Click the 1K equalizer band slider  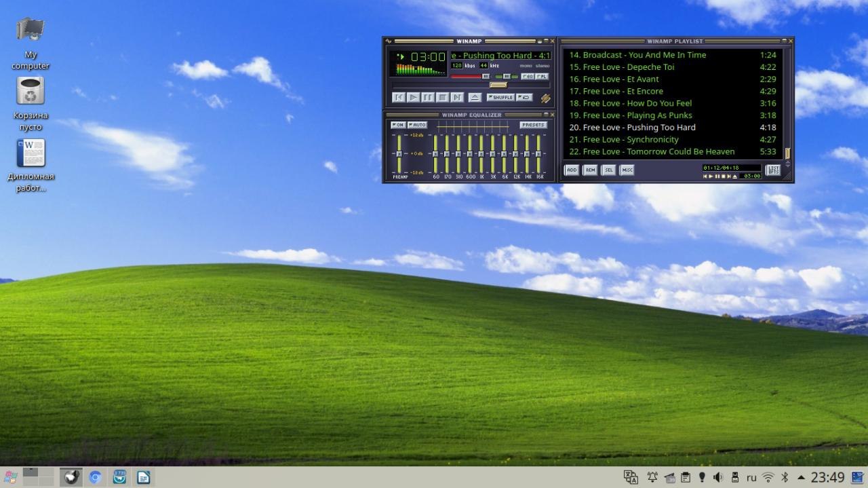pos(481,153)
